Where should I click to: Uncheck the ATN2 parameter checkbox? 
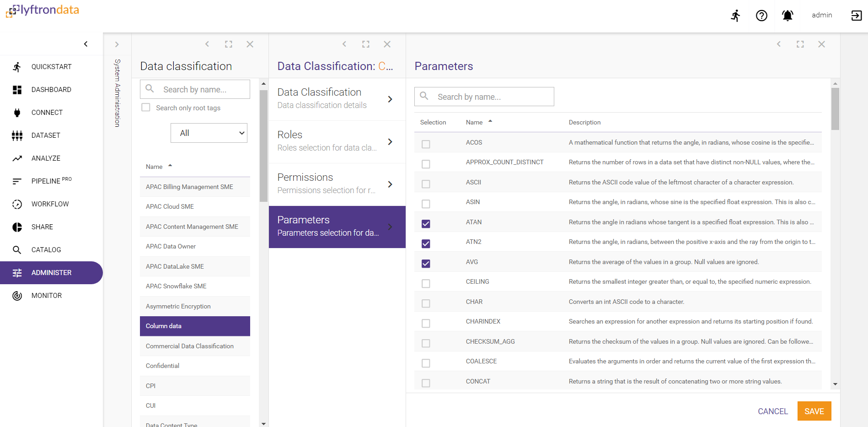(426, 243)
